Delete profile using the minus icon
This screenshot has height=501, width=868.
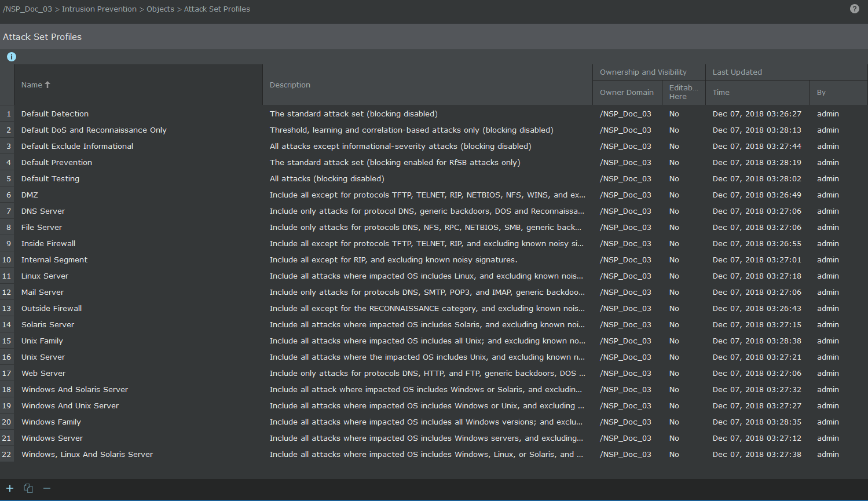coord(47,488)
